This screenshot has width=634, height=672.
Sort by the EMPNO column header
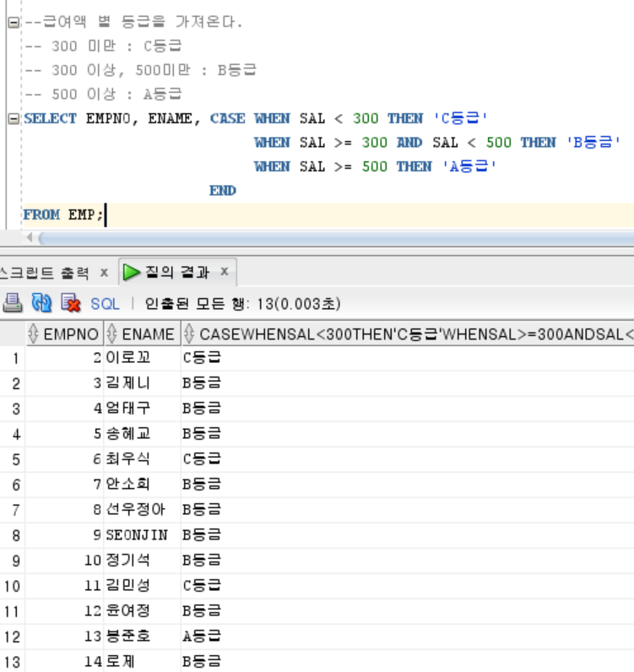pos(65,333)
